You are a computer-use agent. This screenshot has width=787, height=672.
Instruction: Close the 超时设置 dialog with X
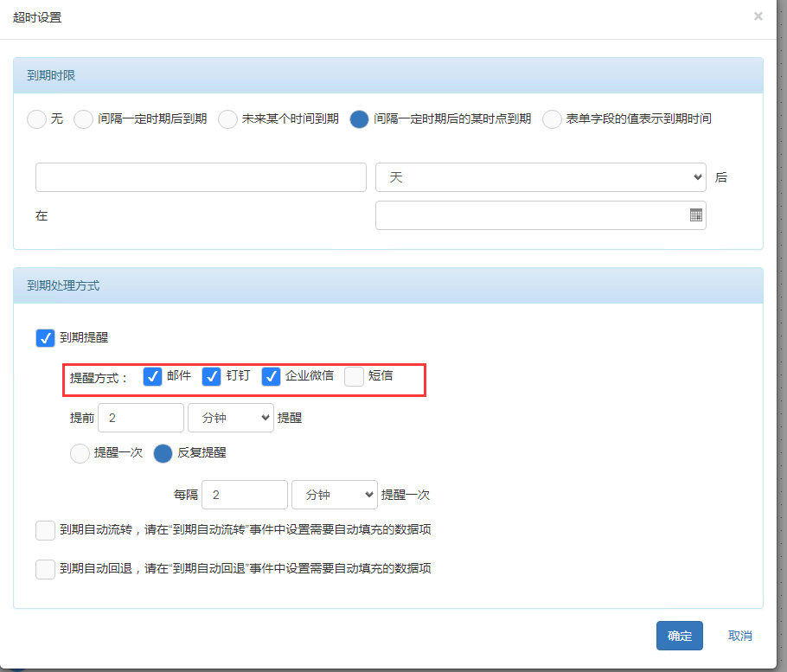pyautogui.click(x=758, y=16)
